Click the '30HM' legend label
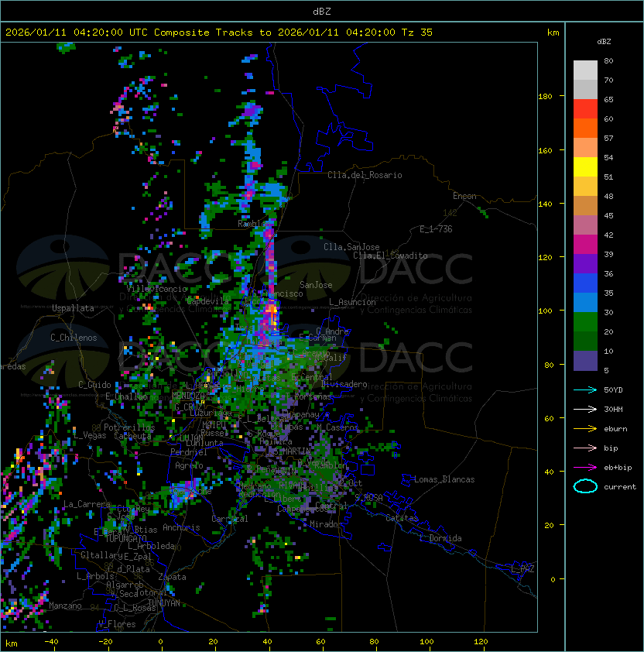Screen dimensions: 644x652 coord(613,409)
